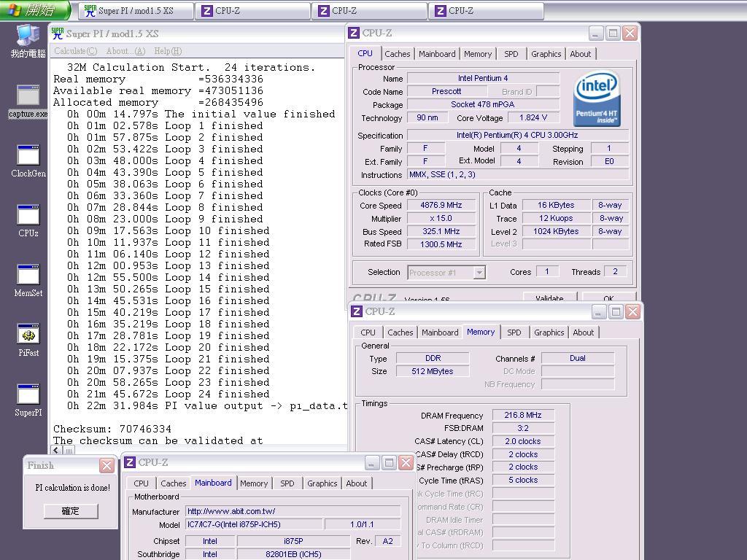Expand the Processor #1 selection dropdown
The width and height of the screenshot is (747, 560).
(x=479, y=273)
